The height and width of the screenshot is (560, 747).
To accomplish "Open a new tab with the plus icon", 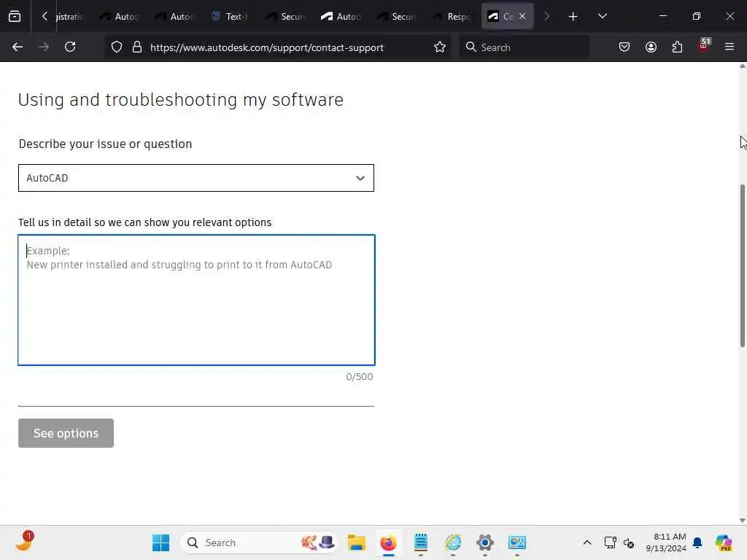I will [573, 17].
